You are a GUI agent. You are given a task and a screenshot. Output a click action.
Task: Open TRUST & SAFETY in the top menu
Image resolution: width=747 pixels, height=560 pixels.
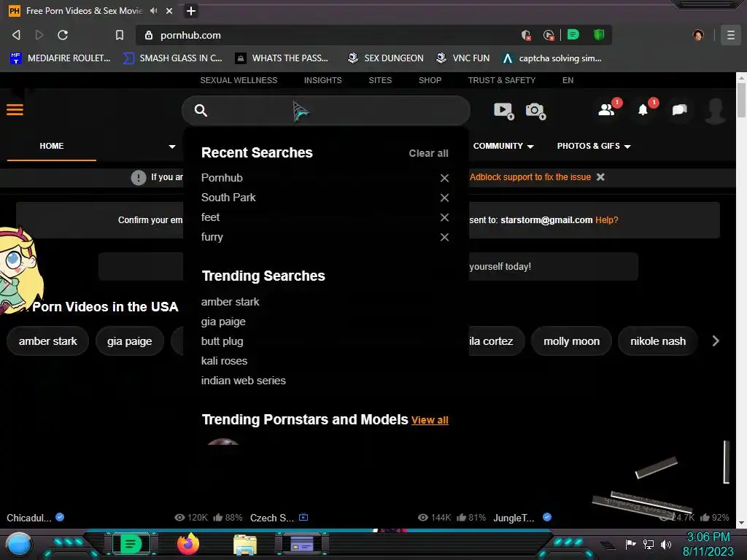502,80
